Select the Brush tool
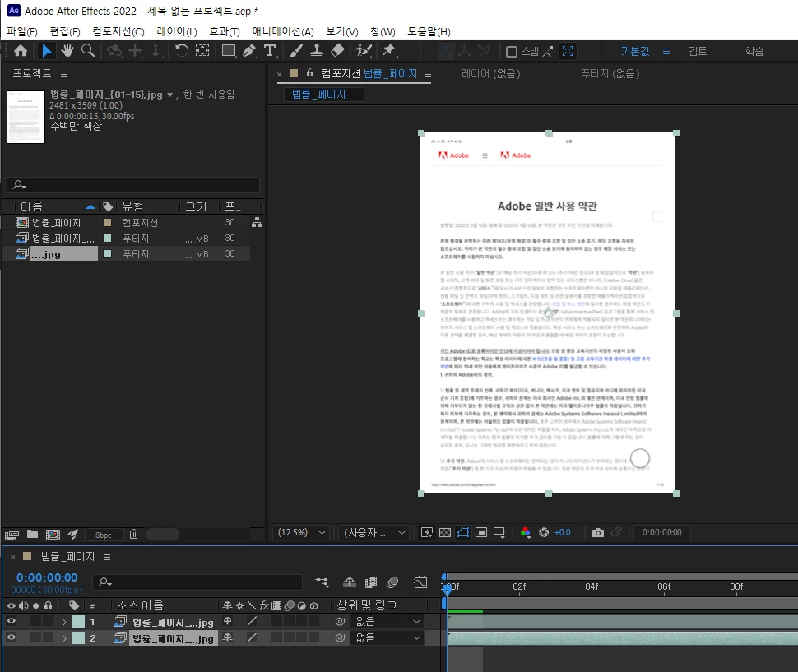Viewport: 798px width, 672px height. pyautogui.click(x=296, y=51)
